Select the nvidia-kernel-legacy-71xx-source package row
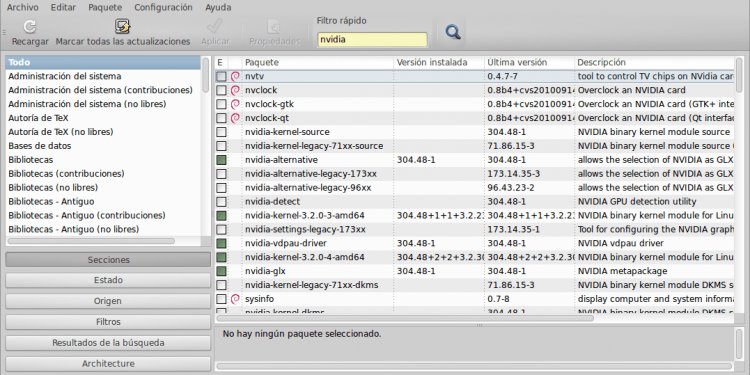The height and width of the screenshot is (375, 750). tap(474, 146)
